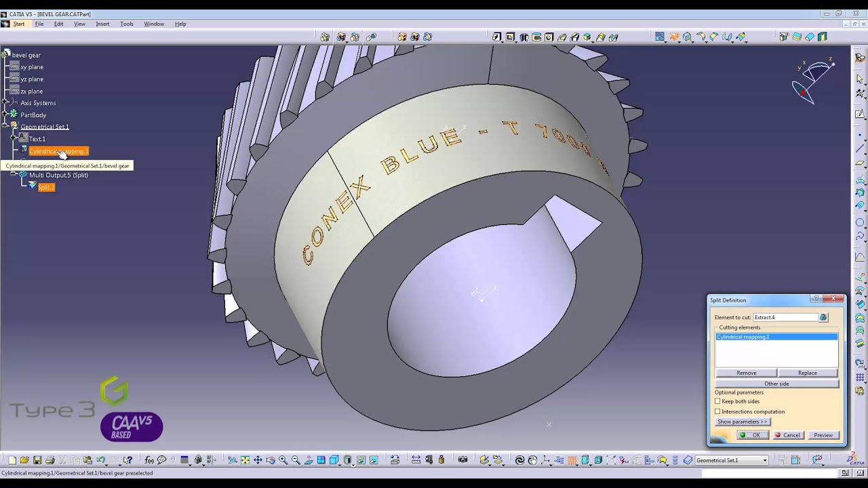Open the Tools menu

[127, 24]
